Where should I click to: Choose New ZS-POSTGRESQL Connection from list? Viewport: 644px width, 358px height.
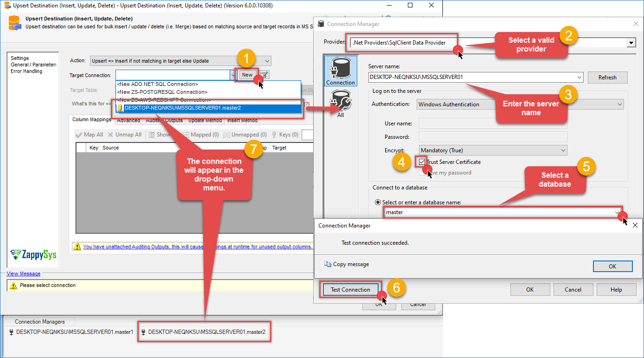tap(162, 92)
